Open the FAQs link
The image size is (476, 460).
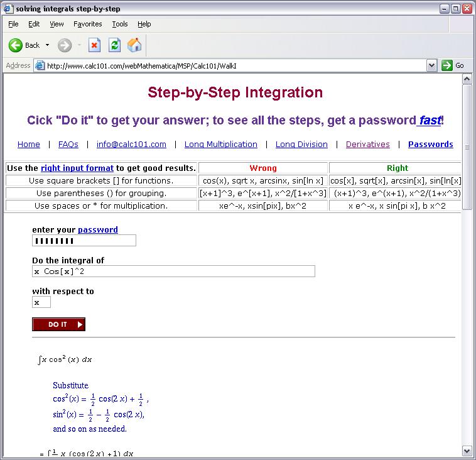coord(68,145)
